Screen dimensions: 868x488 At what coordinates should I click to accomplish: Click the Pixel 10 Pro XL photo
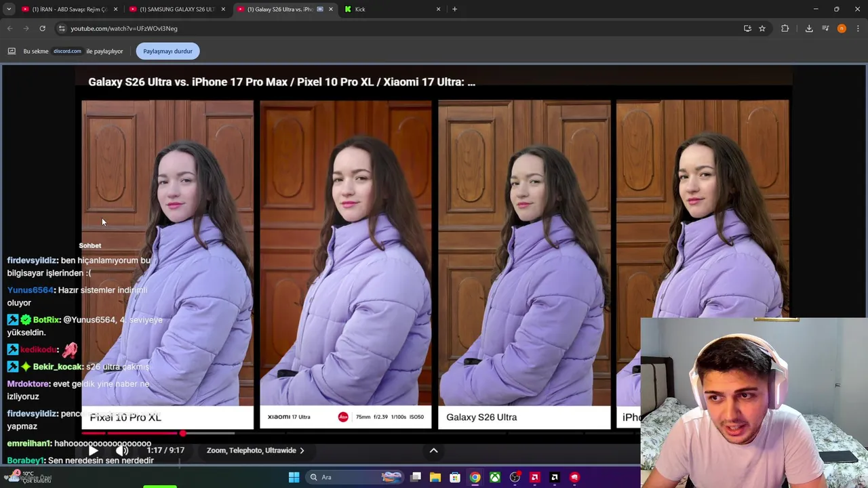pyautogui.click(x=167, y=253)
